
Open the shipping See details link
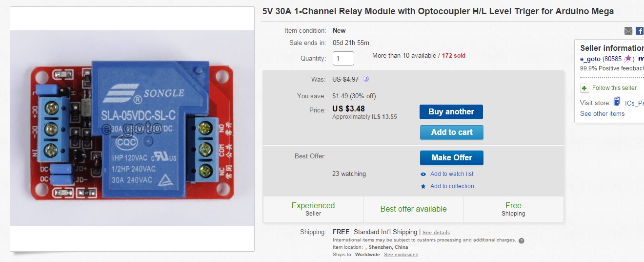(436, 233)
